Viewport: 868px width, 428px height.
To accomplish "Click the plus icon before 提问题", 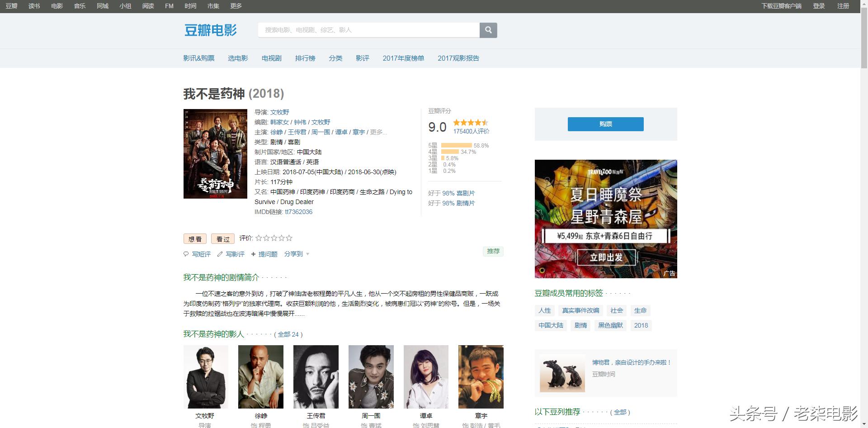I will click(253, 254).
